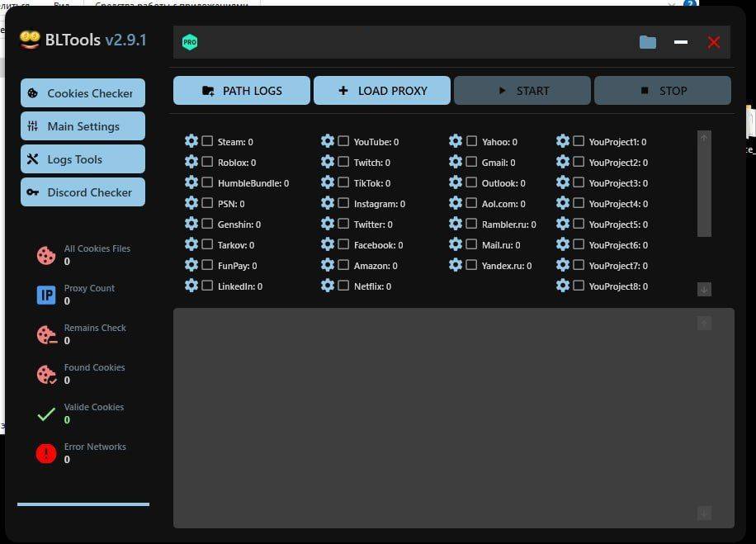
Task: Enable the Roblox checkbox
Action: pyautogui.click(x=207, y=162)
